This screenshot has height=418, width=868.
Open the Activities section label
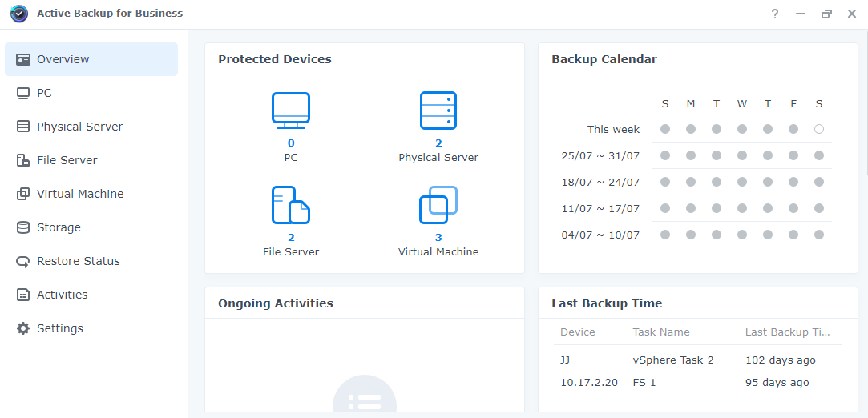point(62,295)
